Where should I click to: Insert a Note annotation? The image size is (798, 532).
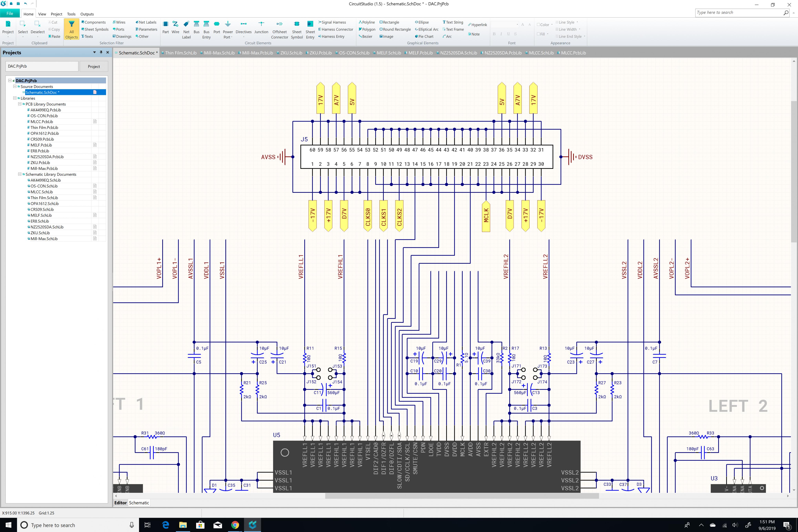pyautogui.click(x=474, y=34)
